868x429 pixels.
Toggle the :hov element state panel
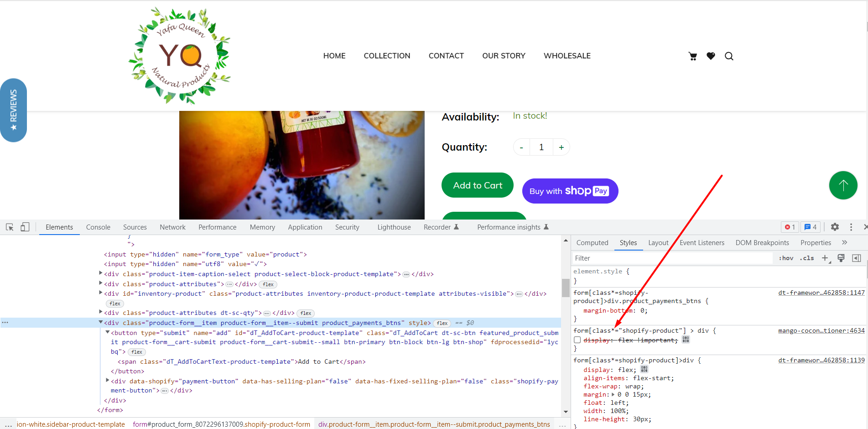pyautogui.click(x=786, y=258)
